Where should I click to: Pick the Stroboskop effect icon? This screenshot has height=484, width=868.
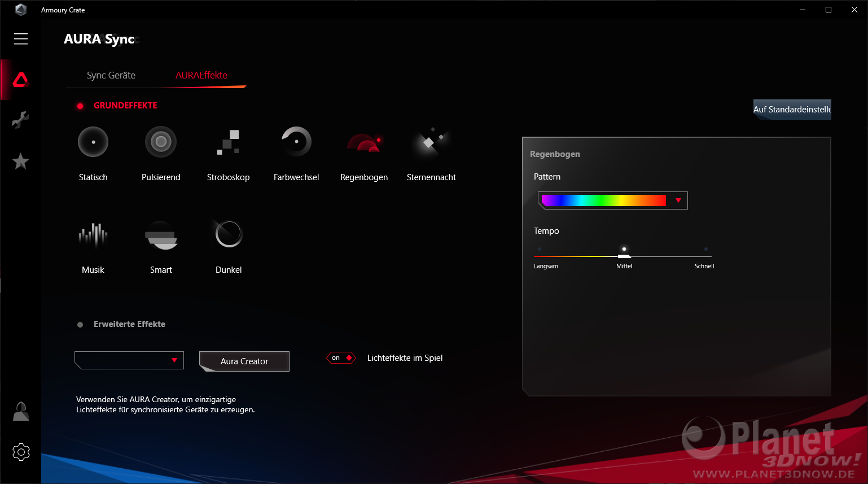[228, 142]
